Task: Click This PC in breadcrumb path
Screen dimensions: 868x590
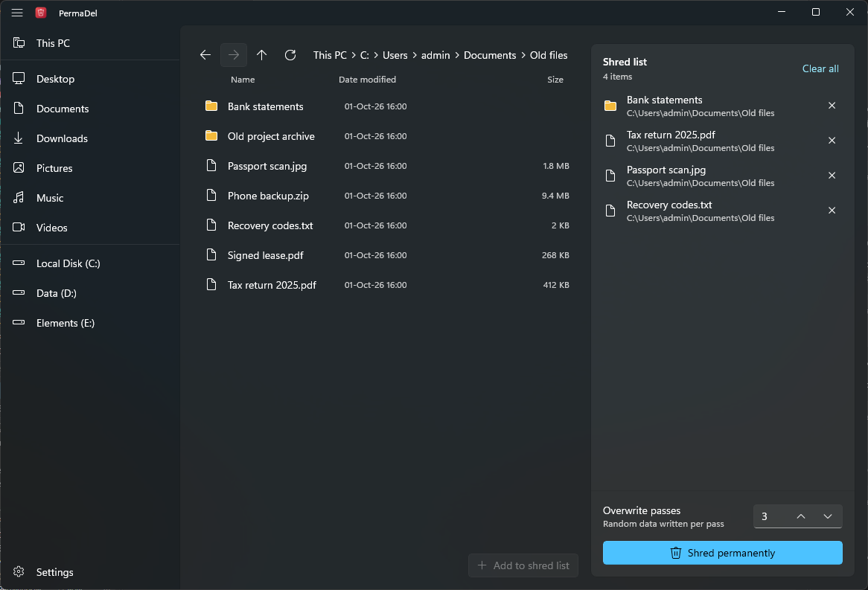Action: click(330, 55)
